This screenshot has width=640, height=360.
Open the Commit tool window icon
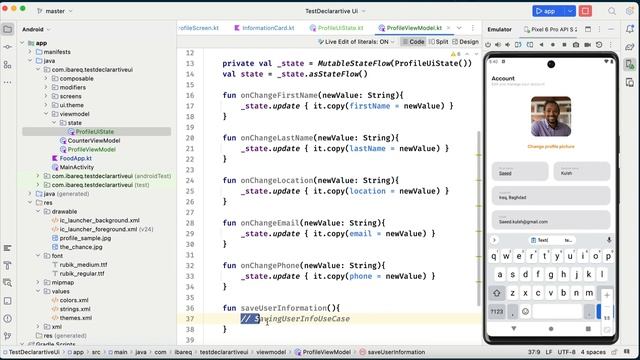(7, 47)
